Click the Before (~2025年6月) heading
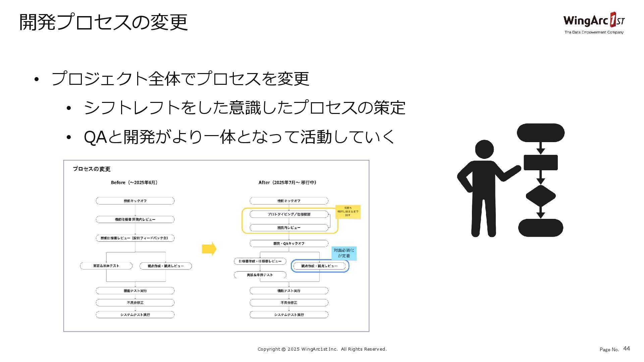 tap(134, 183)
